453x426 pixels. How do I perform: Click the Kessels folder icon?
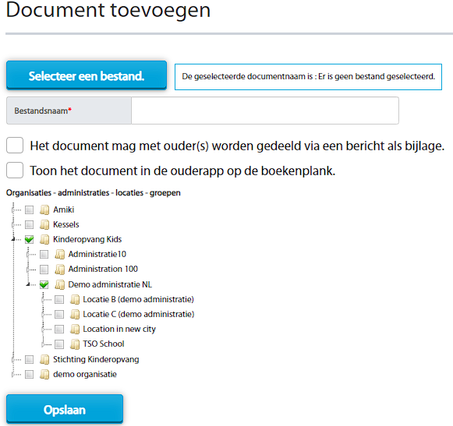(44, 224)
